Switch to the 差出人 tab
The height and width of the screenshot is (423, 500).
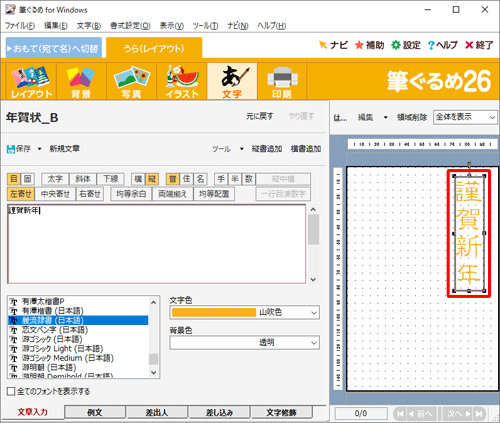pos(157,412)
